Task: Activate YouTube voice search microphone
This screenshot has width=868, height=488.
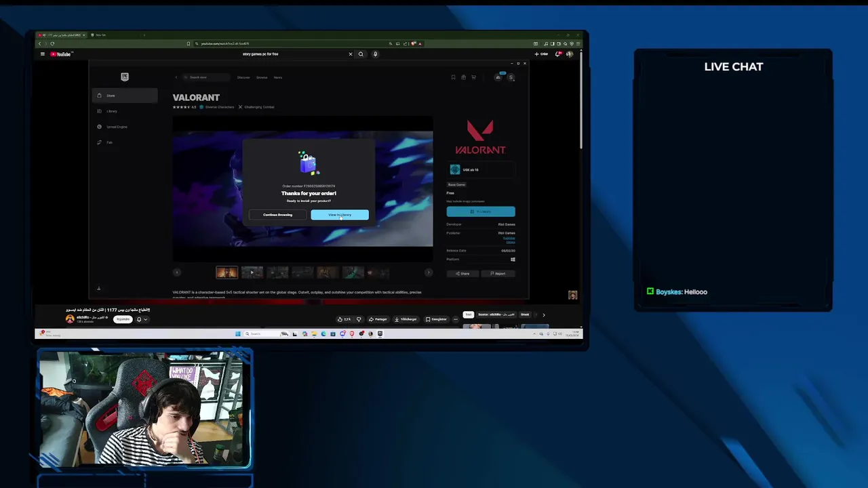Action: pyautogui.click(x=375, y=54)
